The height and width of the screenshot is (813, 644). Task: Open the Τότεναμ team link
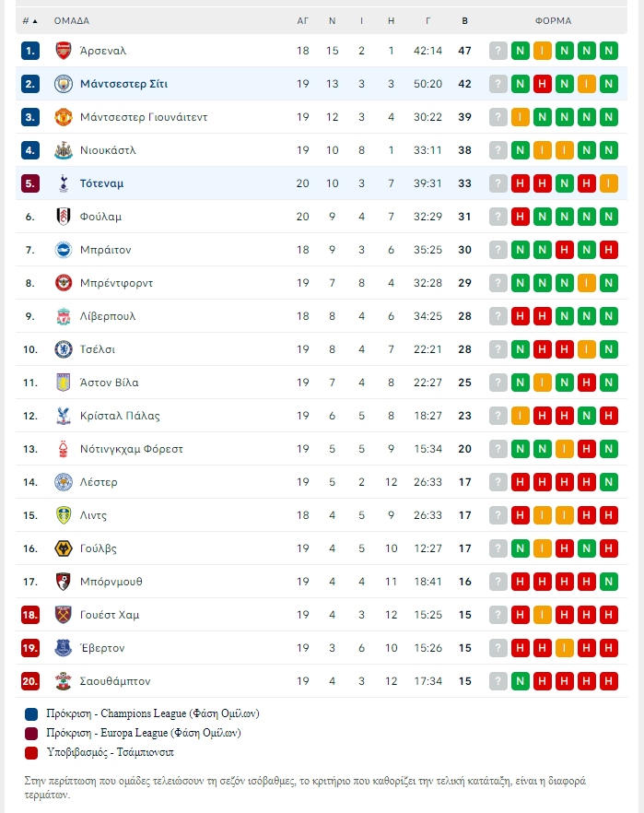coord(101,183)
